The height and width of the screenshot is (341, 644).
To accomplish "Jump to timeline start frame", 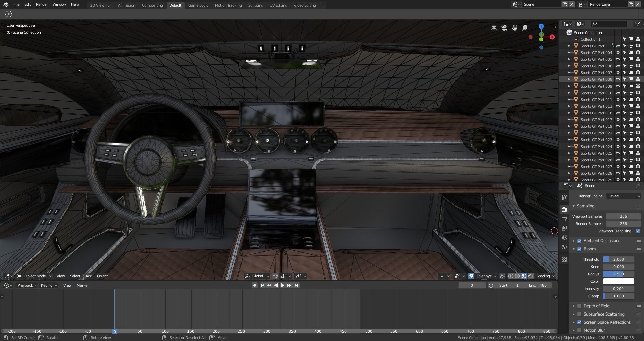I will pyautogui.click(x=263, y=285).
